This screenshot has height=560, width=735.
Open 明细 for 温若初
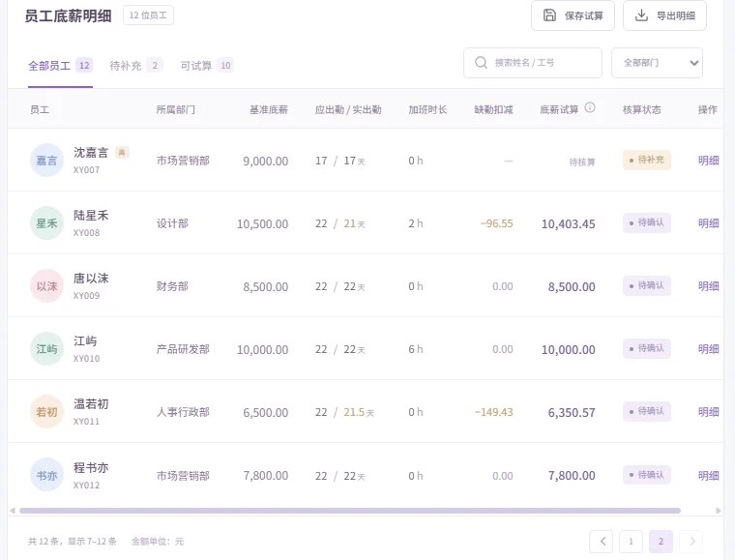point(708,412)
